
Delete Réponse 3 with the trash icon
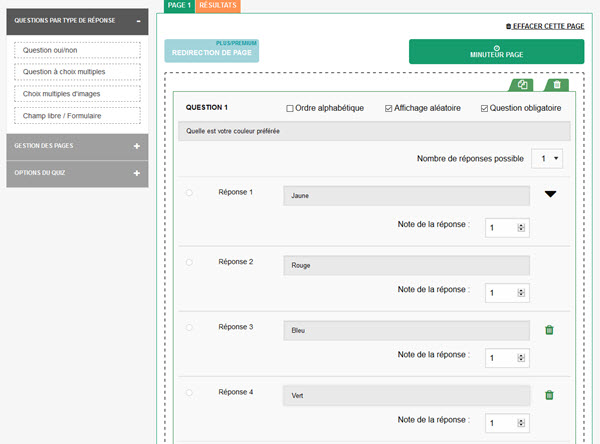[x=549, y=330]
